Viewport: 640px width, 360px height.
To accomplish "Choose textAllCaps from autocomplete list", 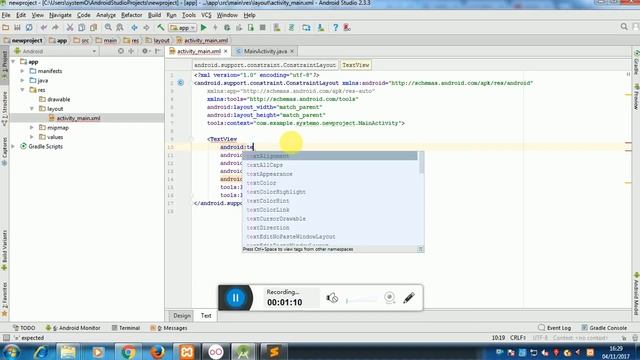I will [x=264, y=165].
